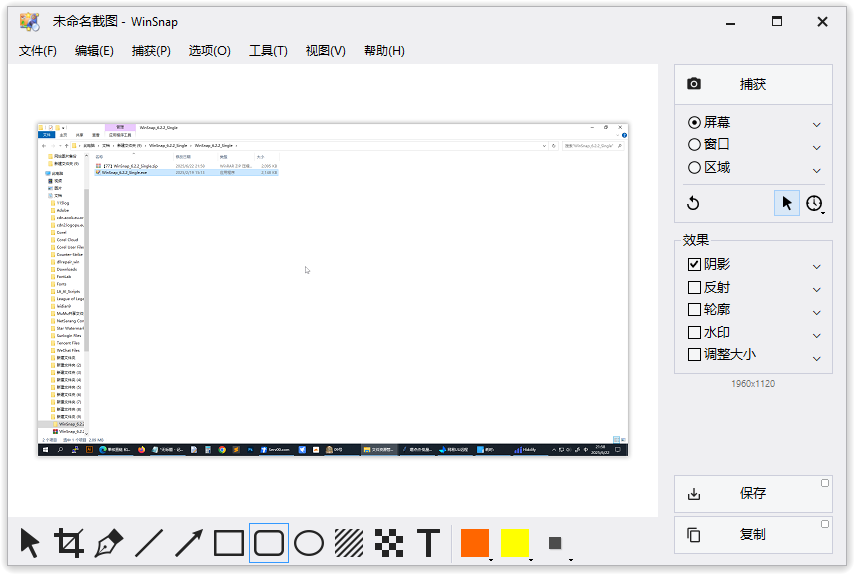The height and width of the screenshot is (574, 854).
Task: Pick the orange outline color swatch
Action: tap(474, 543)
